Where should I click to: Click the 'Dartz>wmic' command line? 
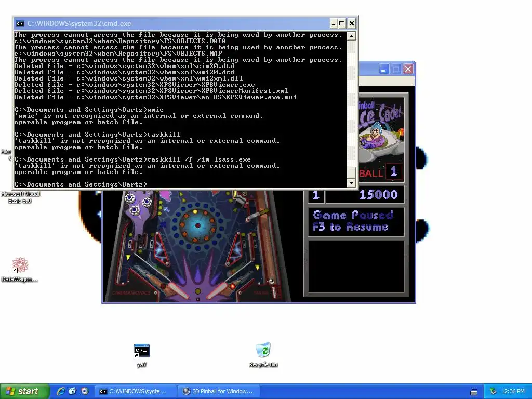tap(89, 110)
